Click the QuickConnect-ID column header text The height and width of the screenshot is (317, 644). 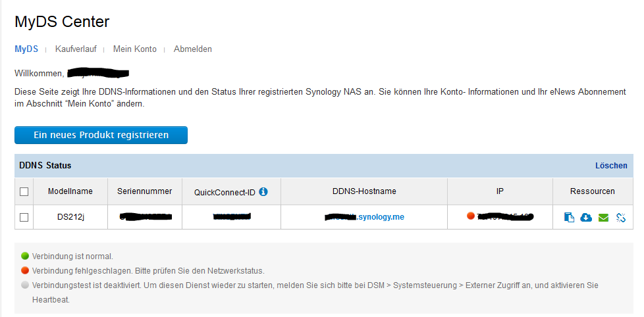225,192
